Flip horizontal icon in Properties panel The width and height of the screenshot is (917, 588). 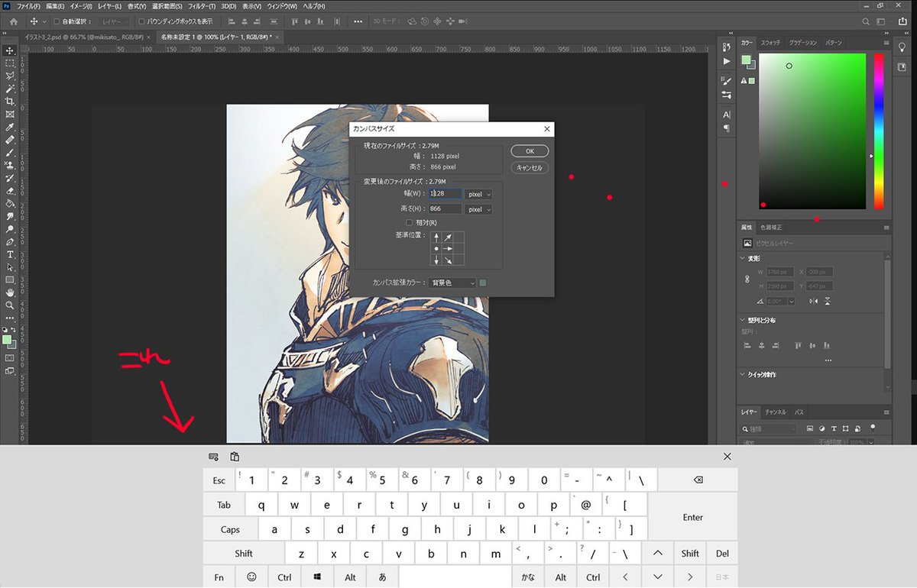pyautogui.click(x=813, y=301)
